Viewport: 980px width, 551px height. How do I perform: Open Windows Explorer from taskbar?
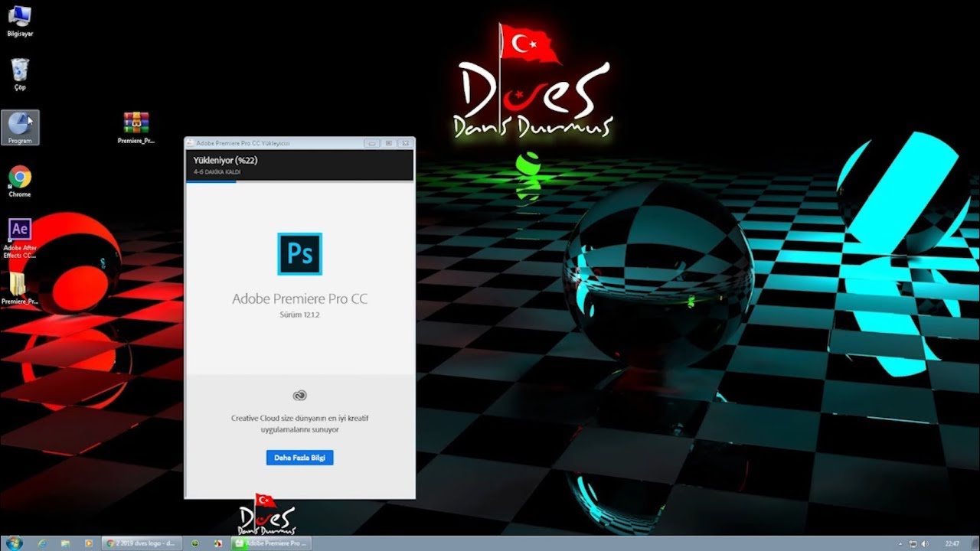66,543
